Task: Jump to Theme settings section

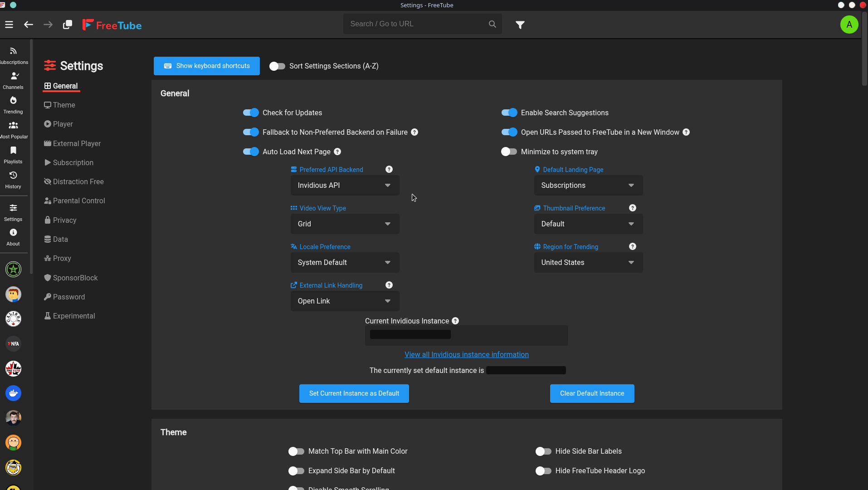Action: coord(60,105)
